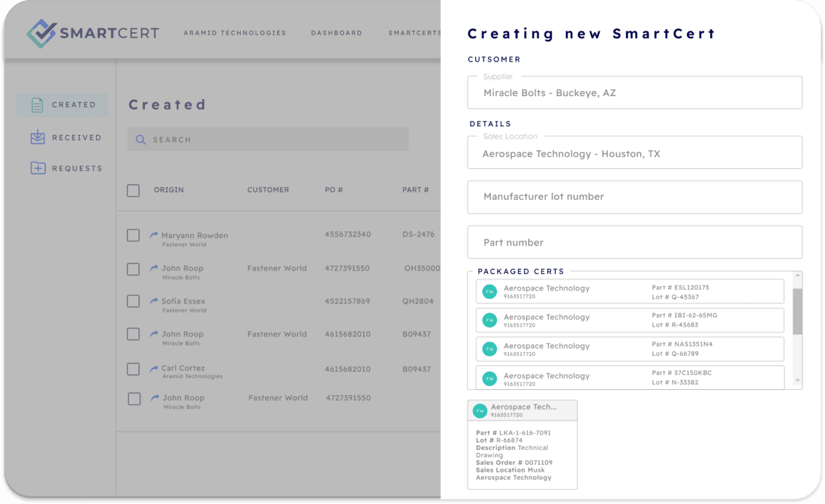Click the FW badge on the bottom cert card
The height and width of the screenshot is (504, 825).
click(480, 411)
